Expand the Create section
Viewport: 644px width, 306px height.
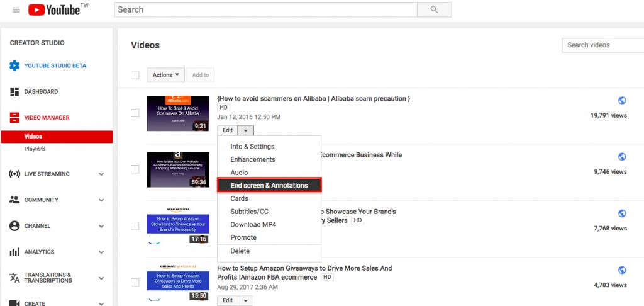pyautogui.click(x=101, y=303)
